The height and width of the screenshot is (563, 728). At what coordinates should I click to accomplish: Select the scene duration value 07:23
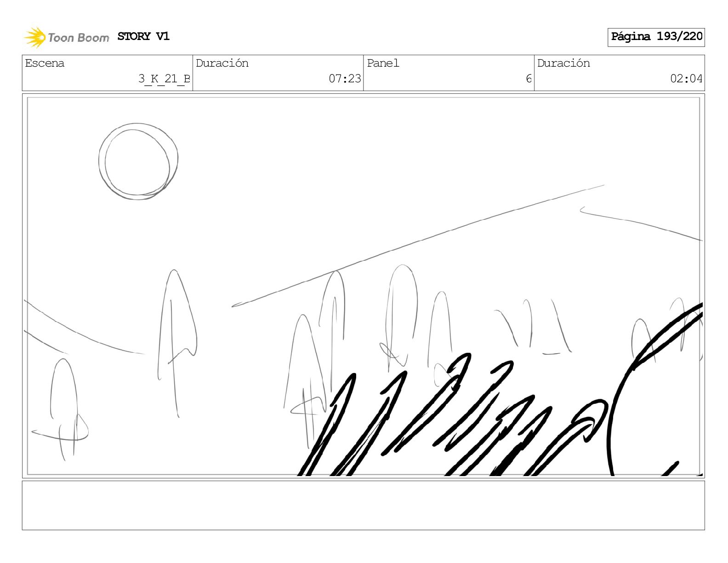tap(345, 79)
